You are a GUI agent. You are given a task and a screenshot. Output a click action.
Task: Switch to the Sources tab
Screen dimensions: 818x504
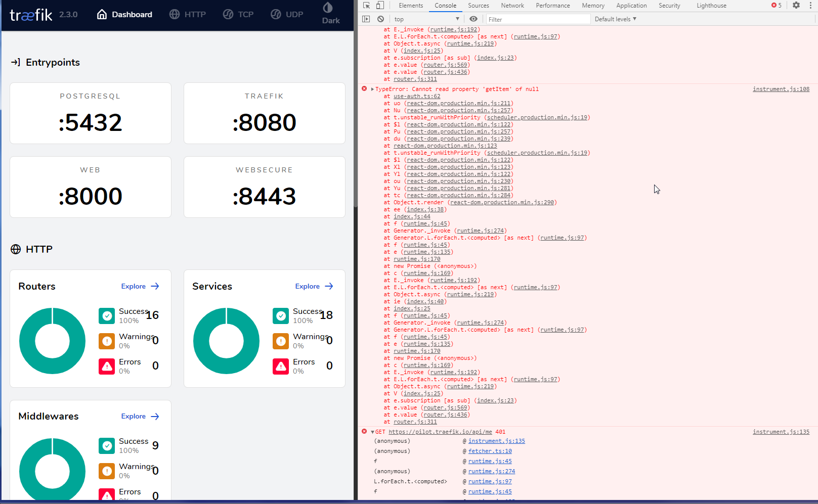tap(478, 6)
